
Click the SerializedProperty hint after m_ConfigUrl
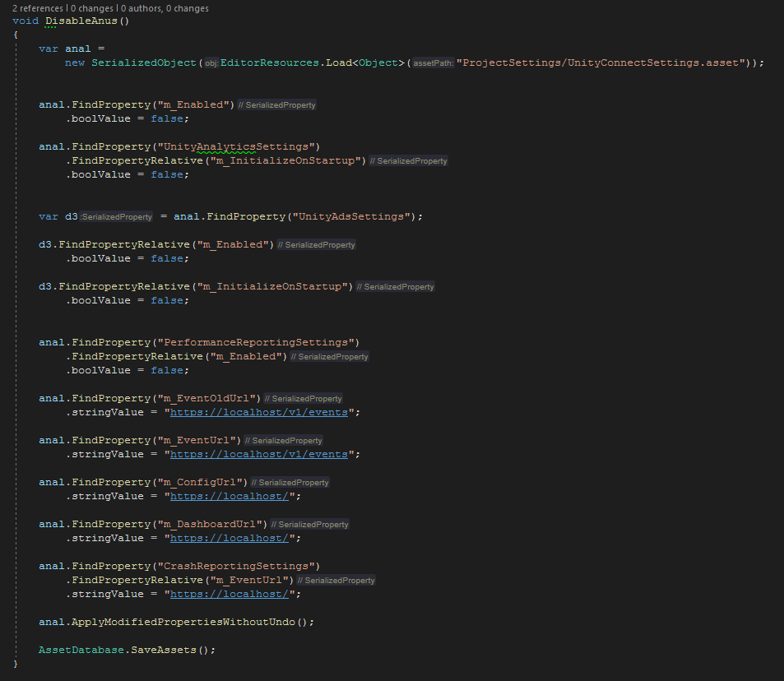[x=290, y=483]
